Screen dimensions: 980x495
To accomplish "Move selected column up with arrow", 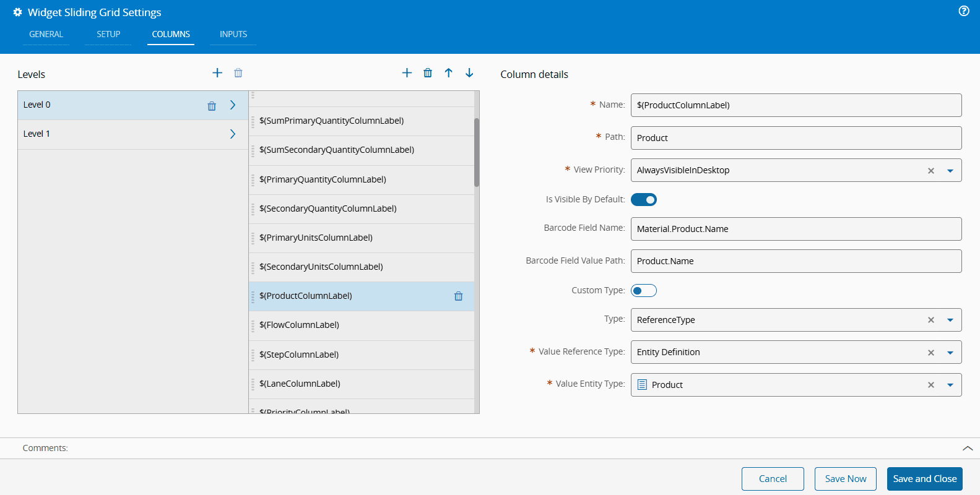I will click(x=449, y=73).
